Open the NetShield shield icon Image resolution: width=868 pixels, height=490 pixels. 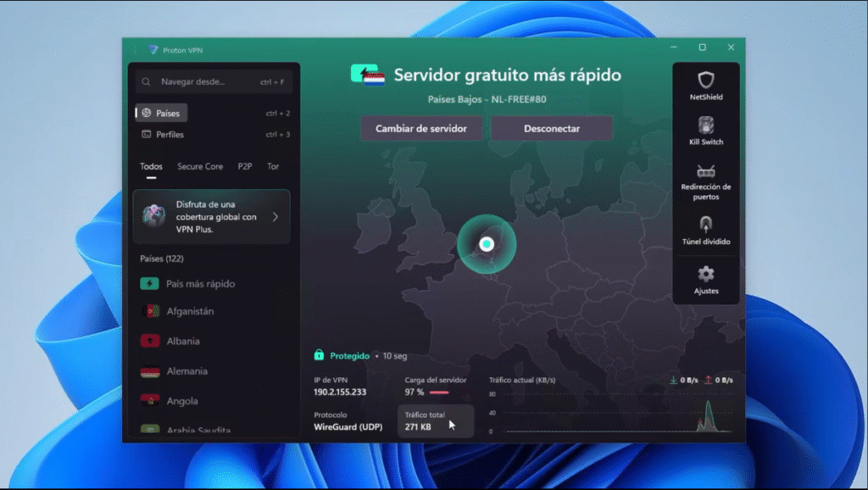click(x=706, y=81)
